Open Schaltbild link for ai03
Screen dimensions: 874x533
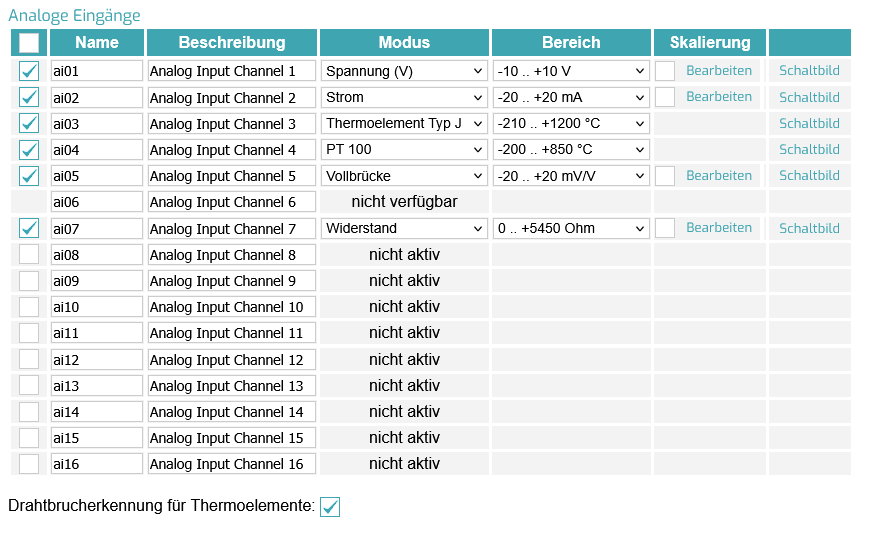point(809,124)
